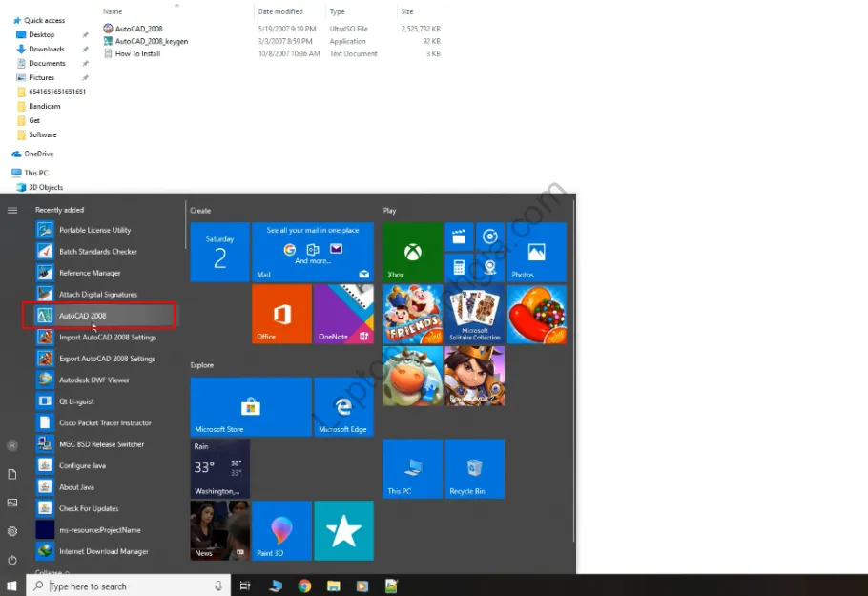This screenshot has width=868, height=596.
Task: Open the Office tile
Action: coord(280,314)
